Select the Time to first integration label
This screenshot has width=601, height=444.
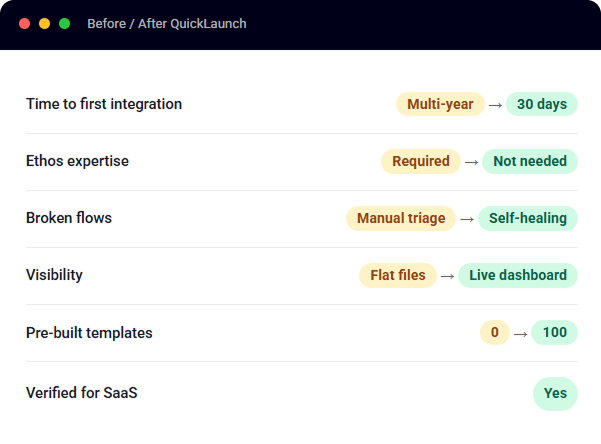[x=104, y=104]
